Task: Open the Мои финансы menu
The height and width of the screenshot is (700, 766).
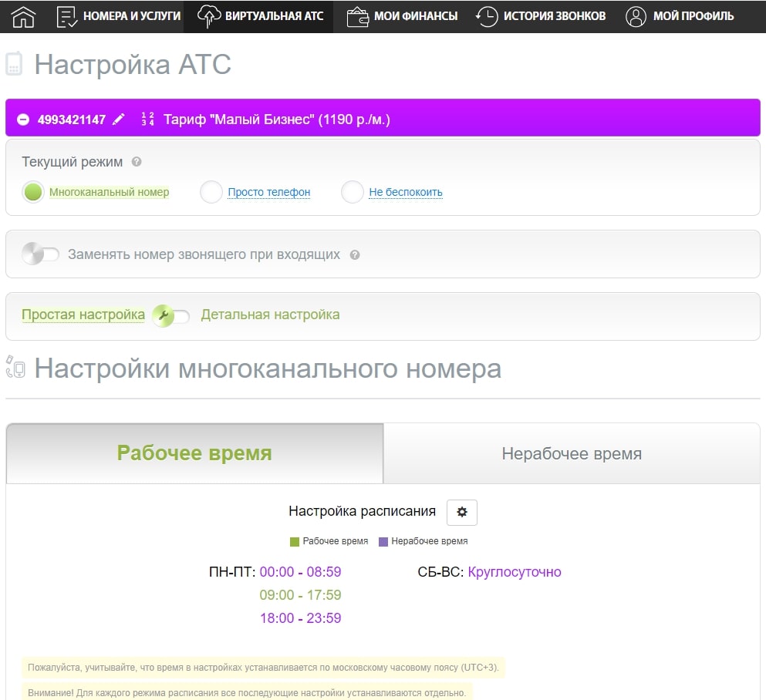Action: (402, 16)
